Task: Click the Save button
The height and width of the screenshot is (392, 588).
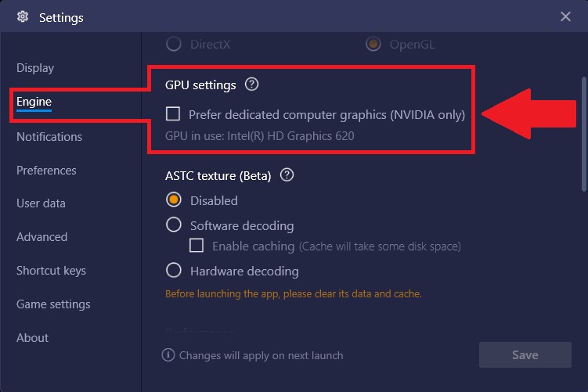Action: 525,354
